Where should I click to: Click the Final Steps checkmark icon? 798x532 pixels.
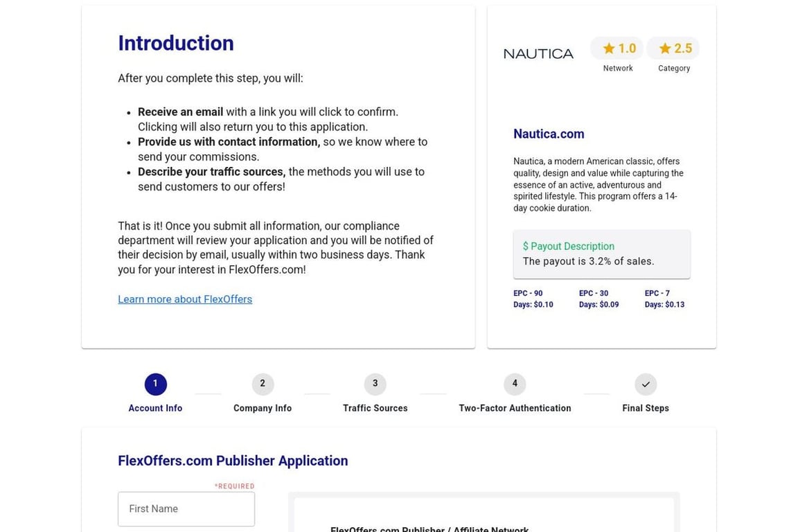coord(646,384)
